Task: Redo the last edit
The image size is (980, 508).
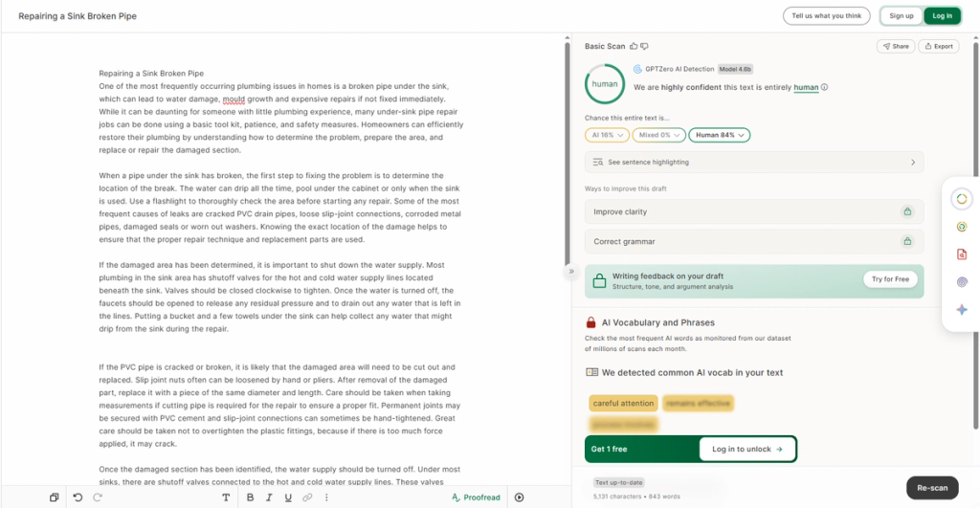Action: tap(98, 497)
